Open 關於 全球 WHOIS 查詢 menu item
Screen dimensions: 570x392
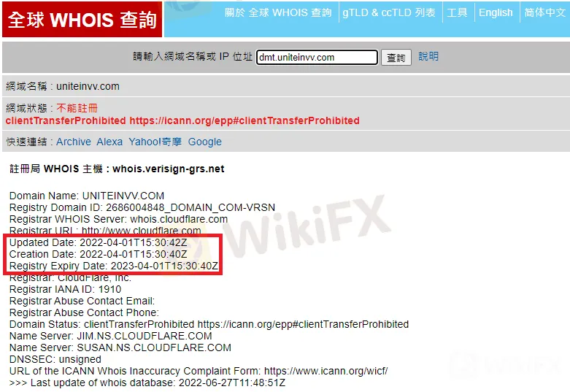278,12
